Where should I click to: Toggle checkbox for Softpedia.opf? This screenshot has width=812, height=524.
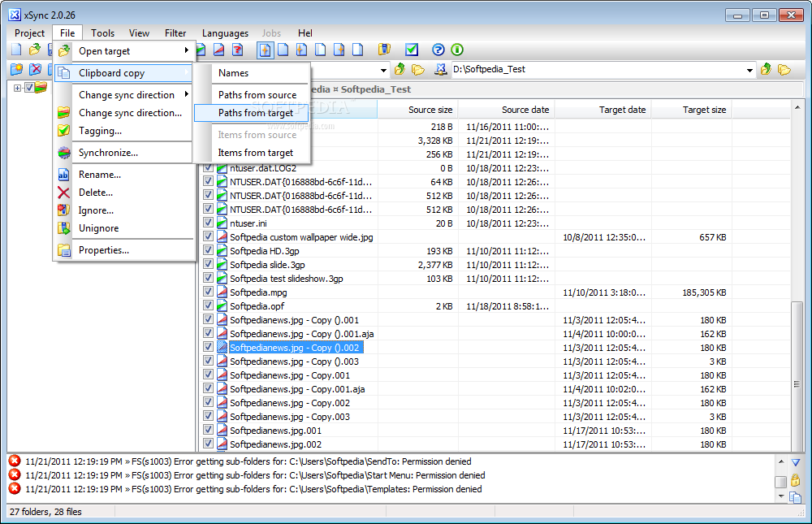pyautogui.click(x=208, y=305)
